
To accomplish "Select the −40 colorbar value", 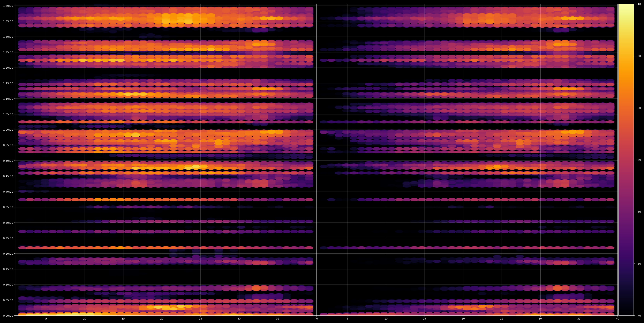I will 638,160.
